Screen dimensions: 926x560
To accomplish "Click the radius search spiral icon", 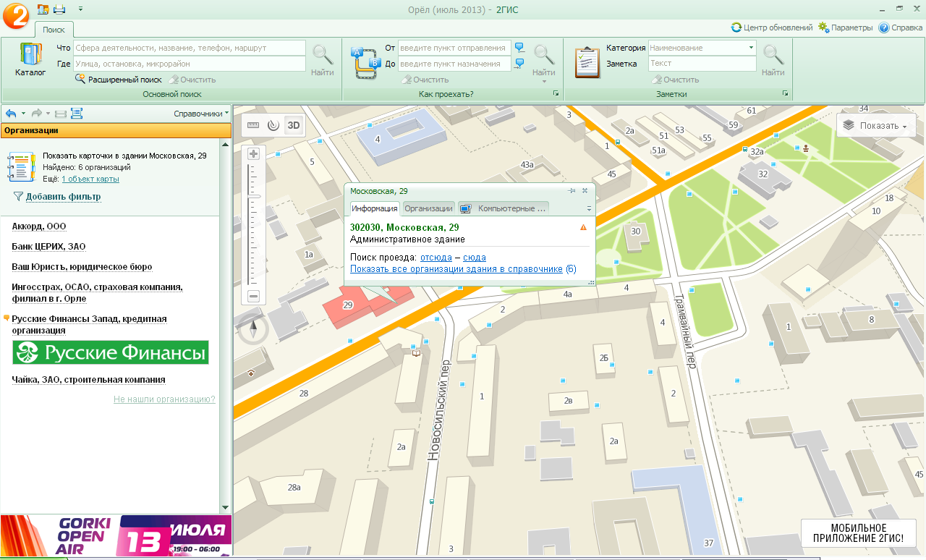I will tap(273, 124).
